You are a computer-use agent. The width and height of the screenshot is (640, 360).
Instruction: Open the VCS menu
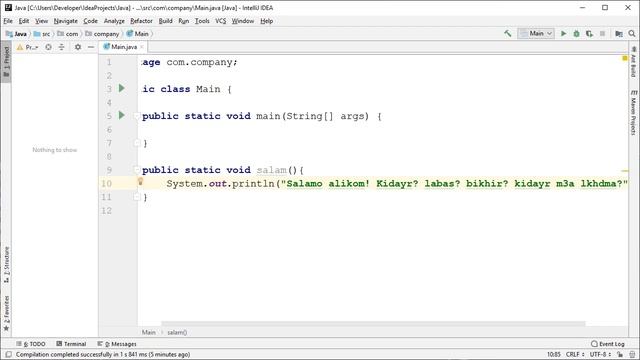(x=220, y=21)
